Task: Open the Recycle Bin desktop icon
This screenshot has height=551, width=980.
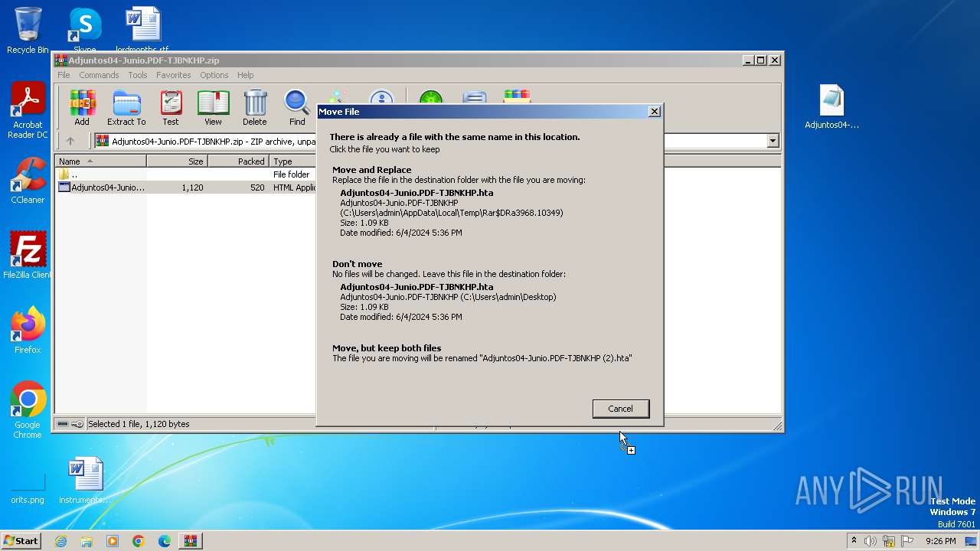Action: click(28, 31)
